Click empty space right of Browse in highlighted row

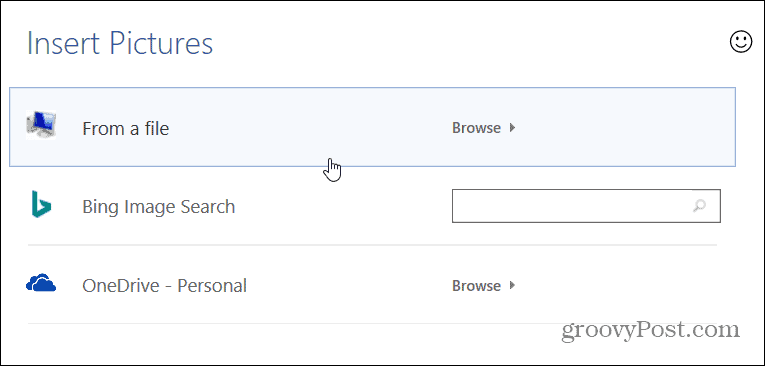(x=624, y=128)
